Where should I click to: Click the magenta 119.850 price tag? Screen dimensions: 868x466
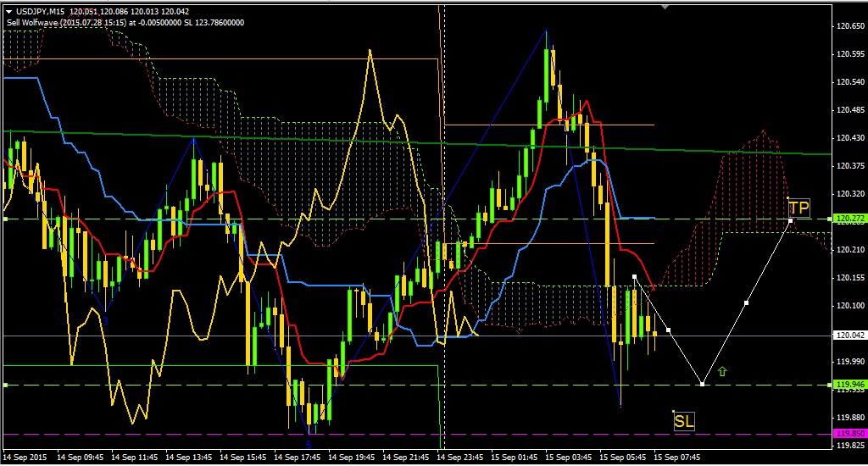point(849,433)
